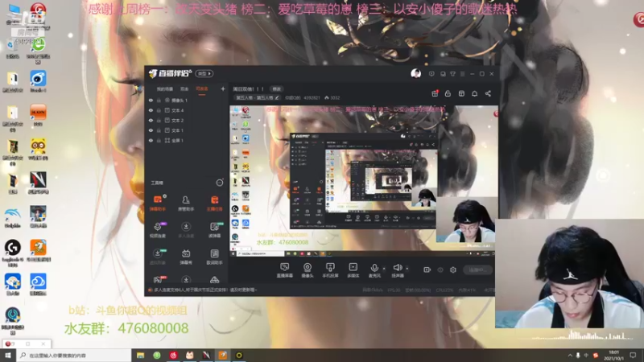Start recording with the record icon
This screenshot has height=362, width=644.
pyautogui.click(x=427, y=269)
